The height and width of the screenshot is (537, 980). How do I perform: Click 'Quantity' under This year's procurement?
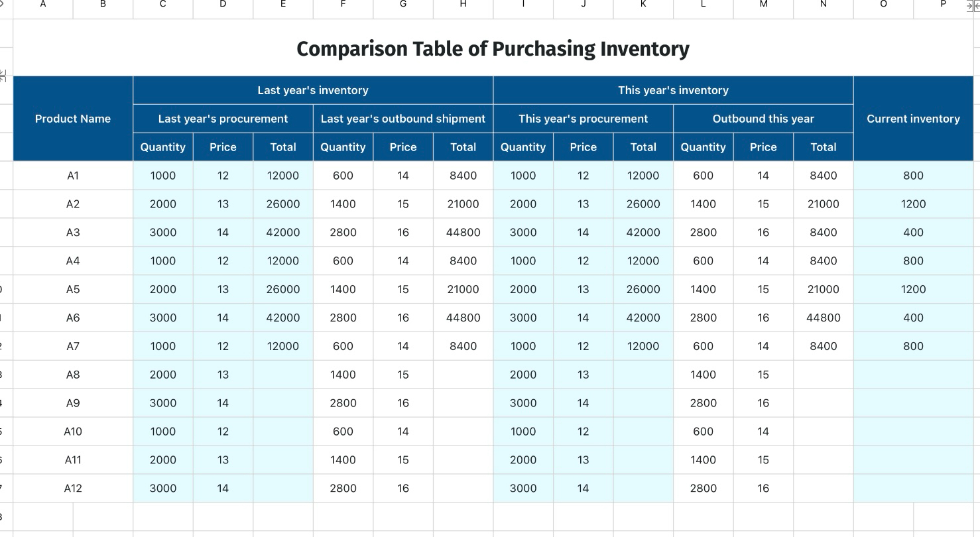click(x=523, y=147)
